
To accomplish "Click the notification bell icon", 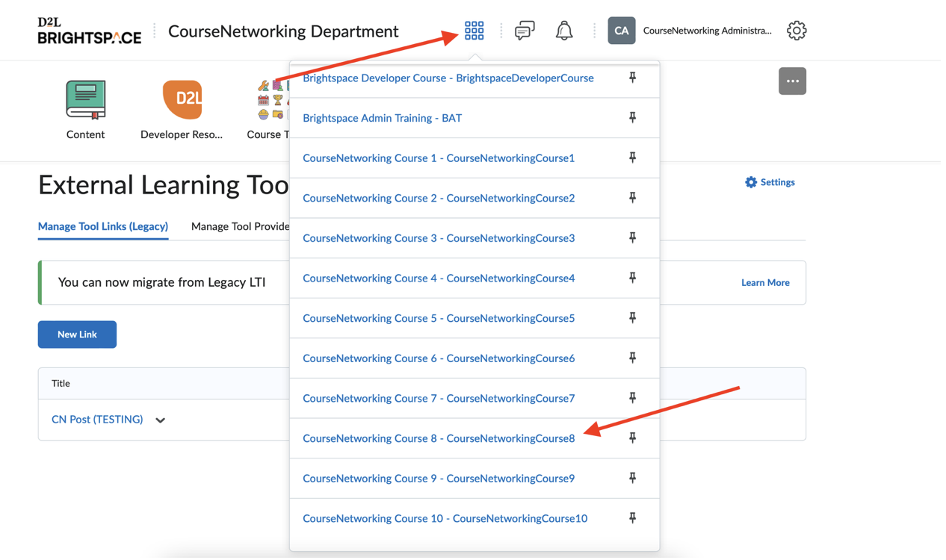I will 564,31.
